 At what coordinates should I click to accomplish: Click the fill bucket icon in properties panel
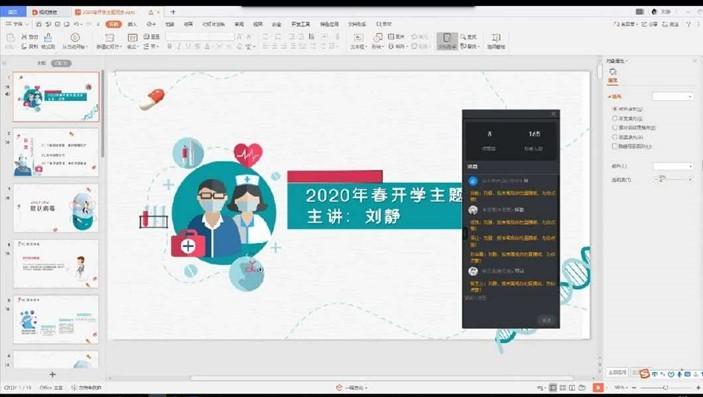612,72
